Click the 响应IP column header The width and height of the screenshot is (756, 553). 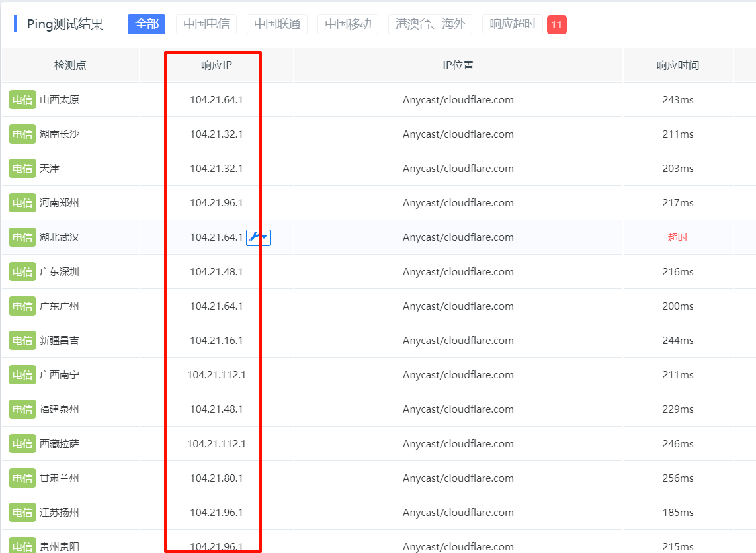(216, 65)
